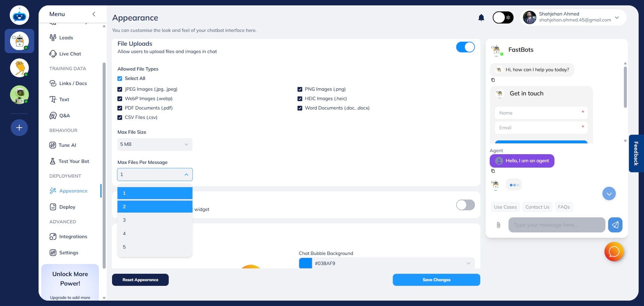
Task: Select Links / Docs under Training Data
Action: pyautogui.click(x=73, y=83)
